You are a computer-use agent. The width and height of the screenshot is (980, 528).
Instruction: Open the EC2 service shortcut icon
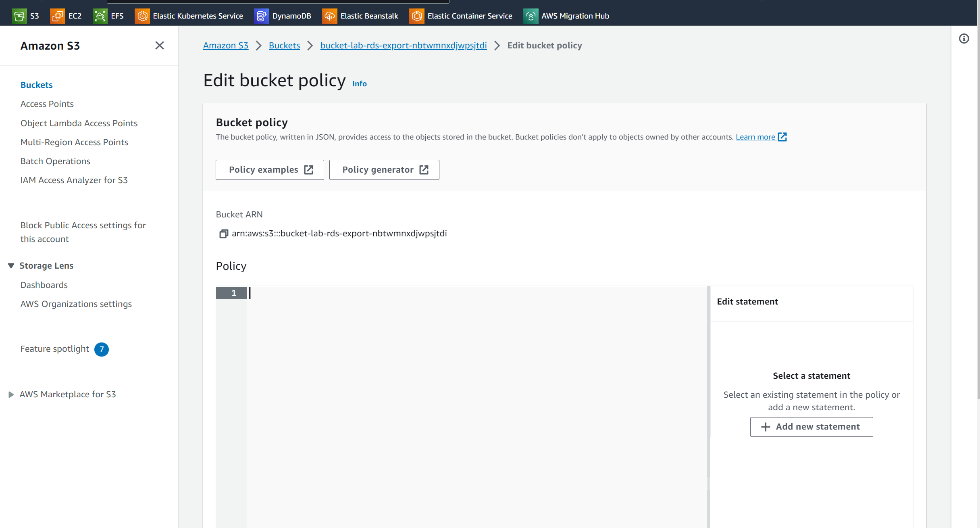tap(57, 16)
